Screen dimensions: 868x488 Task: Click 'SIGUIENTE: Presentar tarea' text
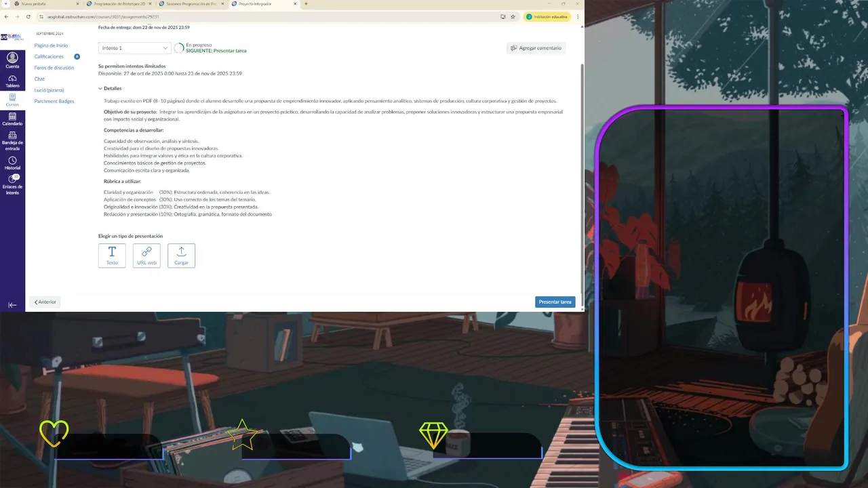[216, 51]
